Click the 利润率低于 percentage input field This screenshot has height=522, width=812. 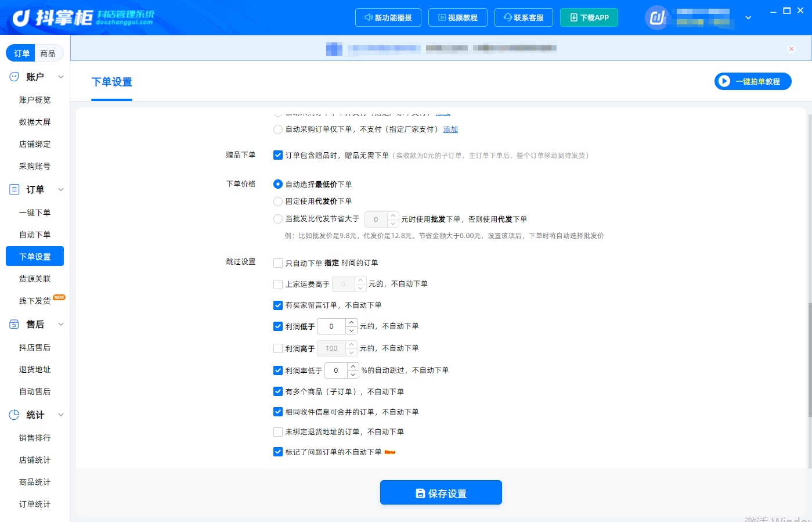pyautogui.click(x=336, y=370)
